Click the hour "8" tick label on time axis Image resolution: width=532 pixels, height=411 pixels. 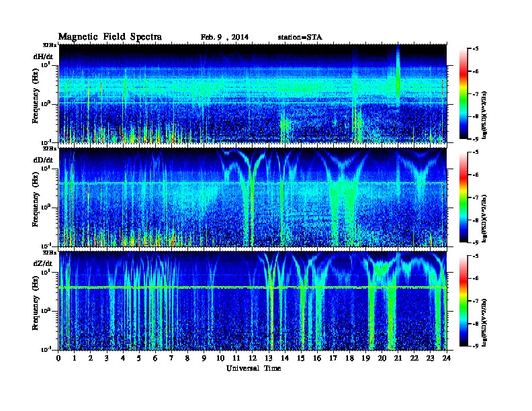pyautogui.click(x=188, y=358)
